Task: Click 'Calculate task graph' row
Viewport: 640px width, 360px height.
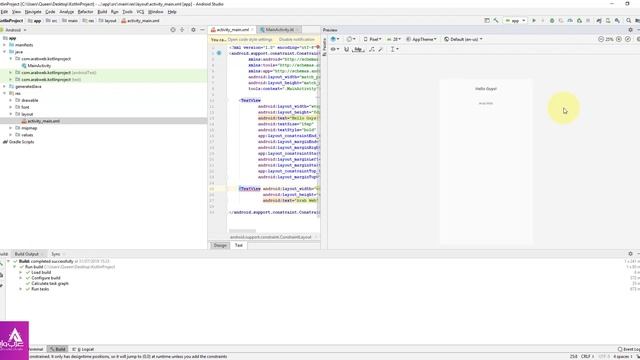Action: coord(50,283)
